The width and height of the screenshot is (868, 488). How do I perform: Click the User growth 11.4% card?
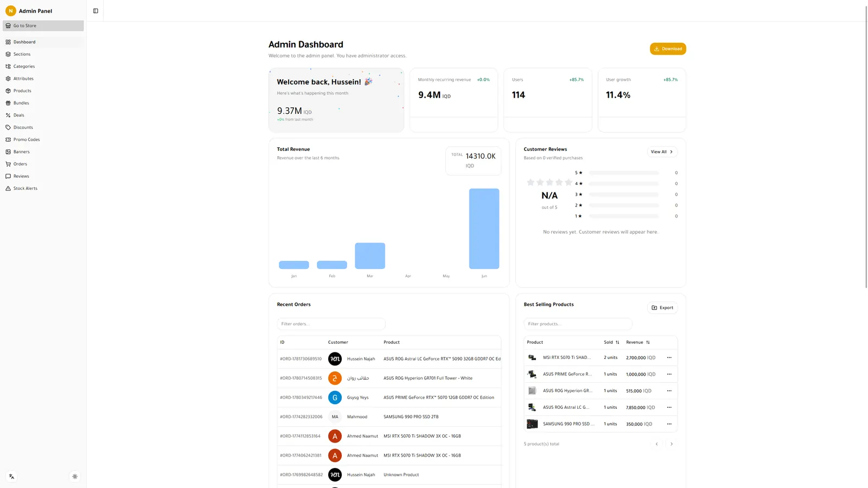point(642,100)
